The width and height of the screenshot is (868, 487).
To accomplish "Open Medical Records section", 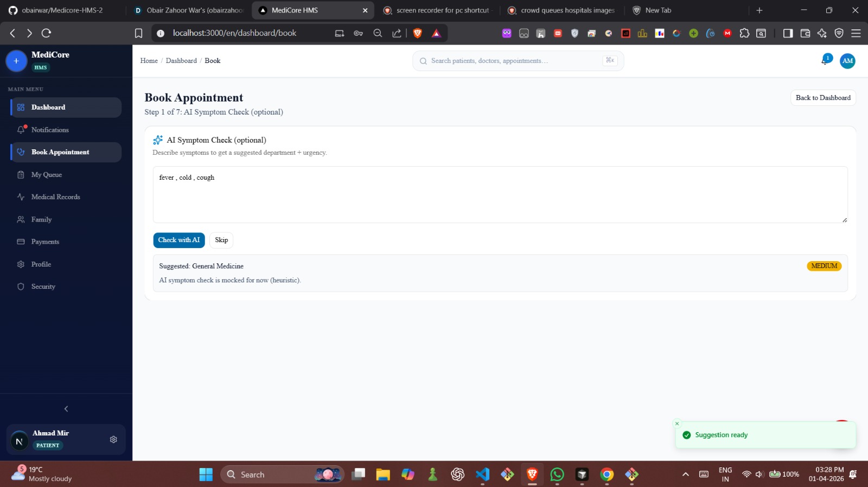I will pos(66,197).
